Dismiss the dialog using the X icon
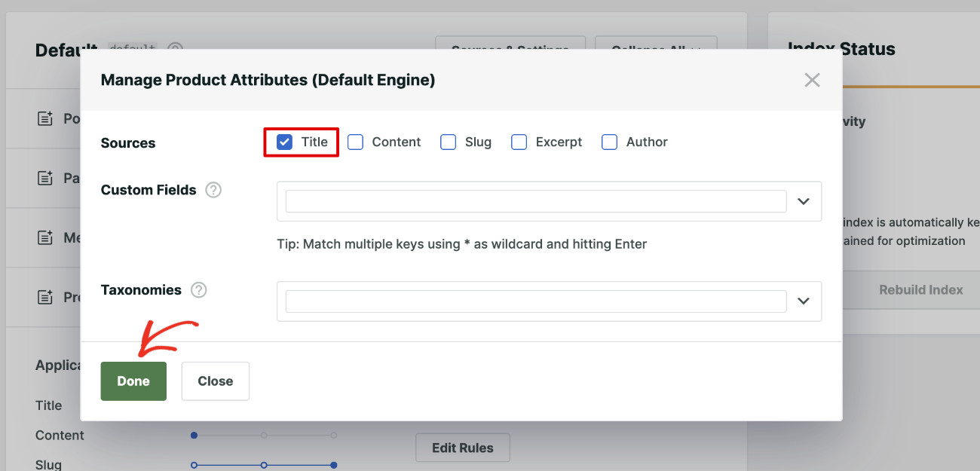Screen dimensions: 980x471 (812, 80)
